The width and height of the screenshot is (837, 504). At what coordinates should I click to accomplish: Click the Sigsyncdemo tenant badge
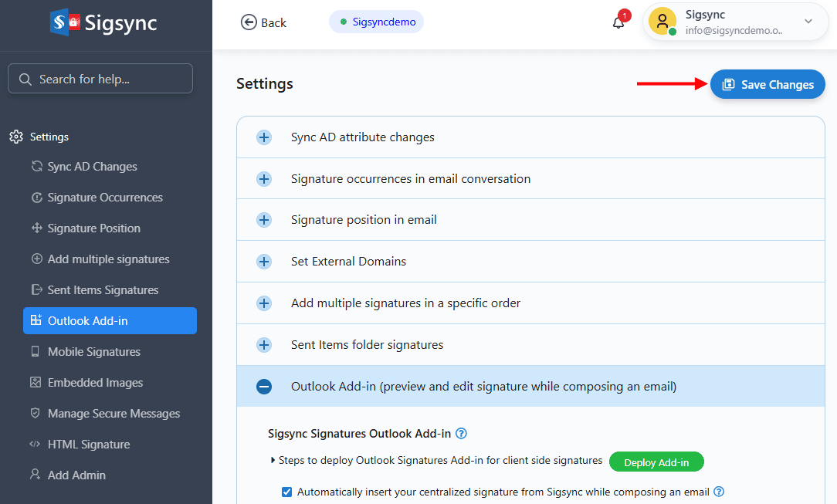pos(377,22)
